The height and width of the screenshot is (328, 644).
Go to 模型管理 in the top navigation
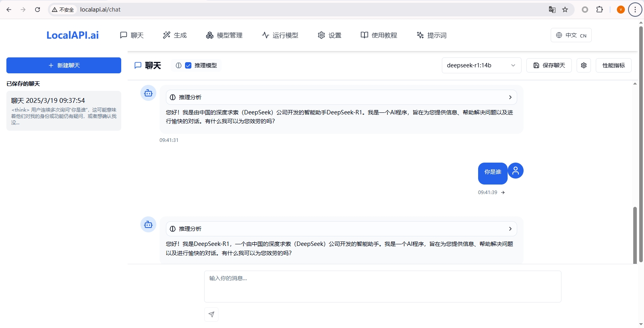224,35
